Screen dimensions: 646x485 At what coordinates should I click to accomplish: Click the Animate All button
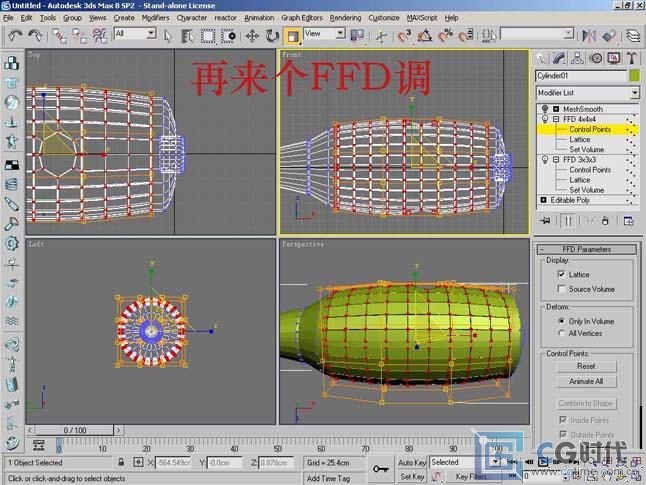coord(586,382)
